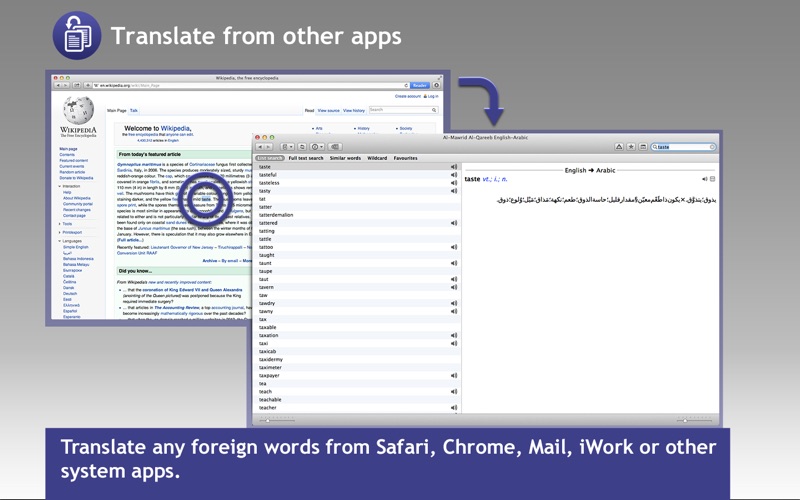This screenshot has width=800, height=500.
Task: Open 'Featured content' in Wikipedia sidebar
Action: [x=73, y=160]
